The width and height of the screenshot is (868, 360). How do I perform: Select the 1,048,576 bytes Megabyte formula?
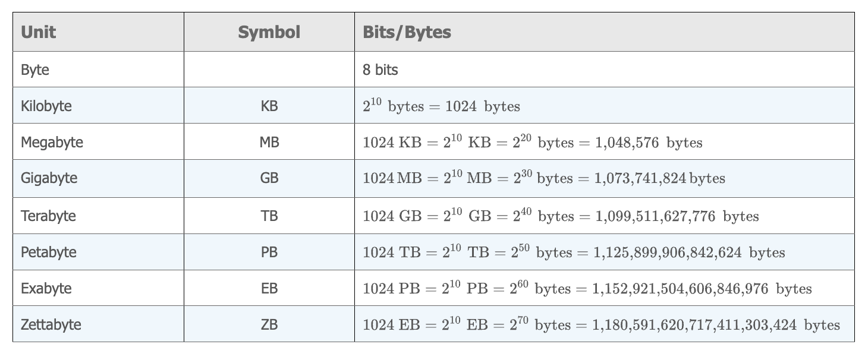tap(532, 143)
